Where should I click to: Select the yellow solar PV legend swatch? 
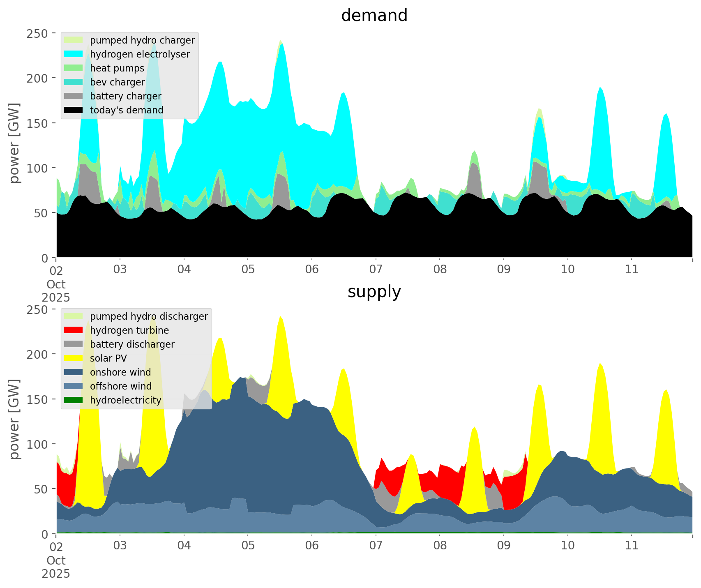tap(74, 358)
